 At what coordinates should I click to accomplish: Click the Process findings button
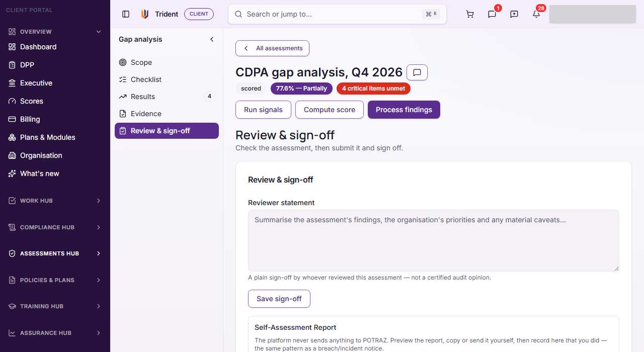(404, 110)
